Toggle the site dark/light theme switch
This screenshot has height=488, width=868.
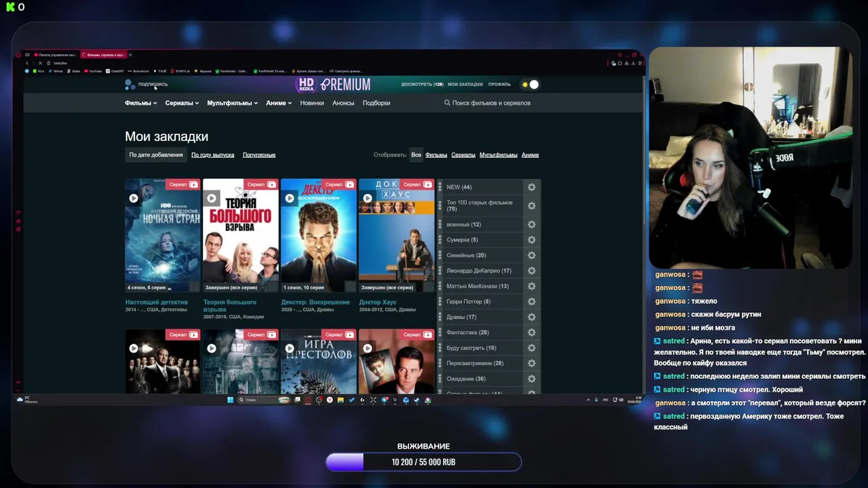(x=530, y=85)
